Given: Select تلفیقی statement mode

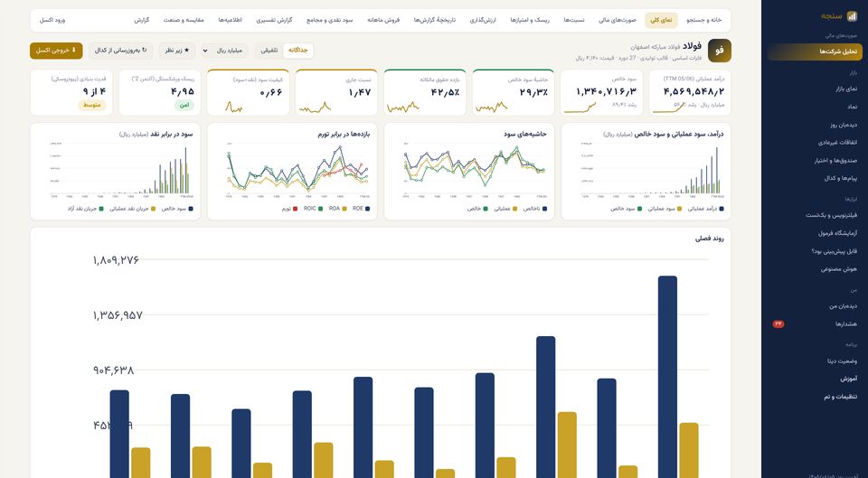Looking at the screenshot, I should pos(269,51).
